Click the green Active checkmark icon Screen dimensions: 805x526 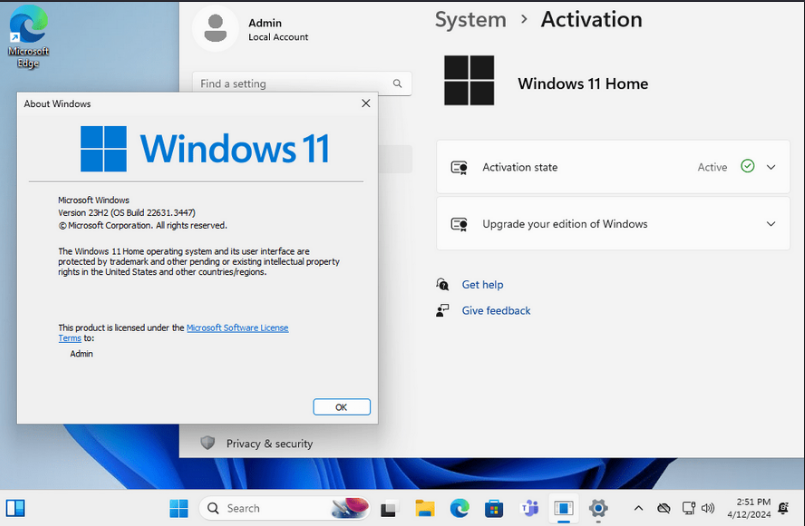tap(748, 166)
